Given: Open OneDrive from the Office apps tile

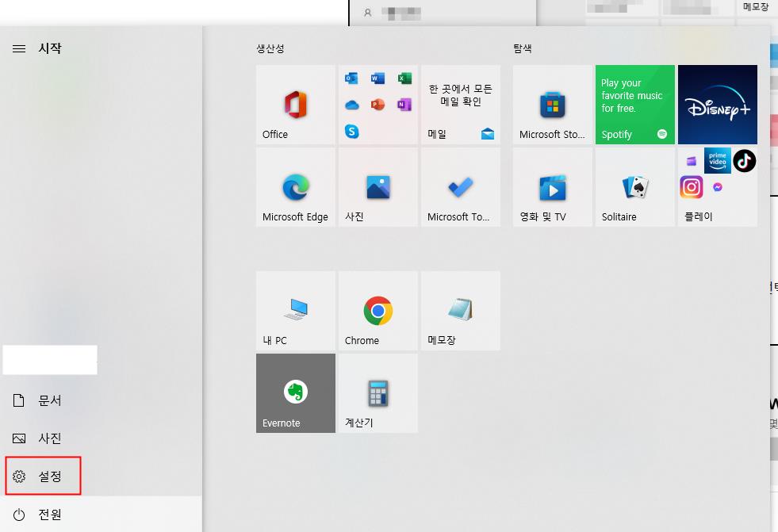Looking at the screenshot, I should [x=351, y=105].
